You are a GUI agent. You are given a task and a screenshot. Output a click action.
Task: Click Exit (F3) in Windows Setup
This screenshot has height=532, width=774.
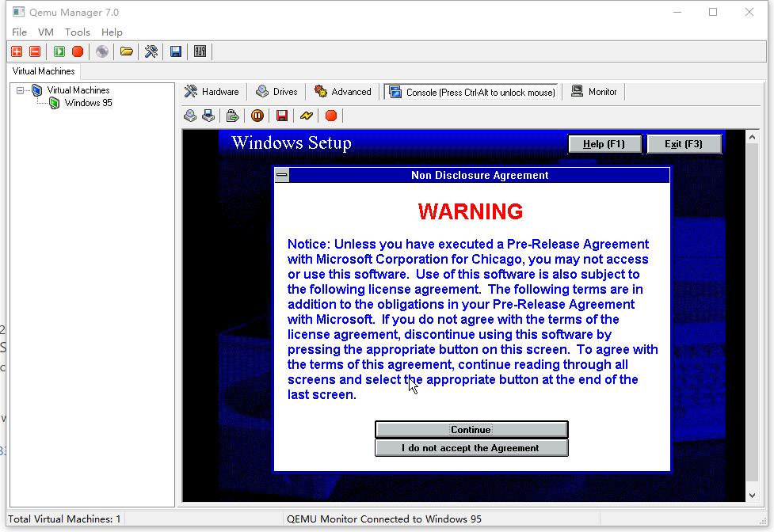(684, 144)
